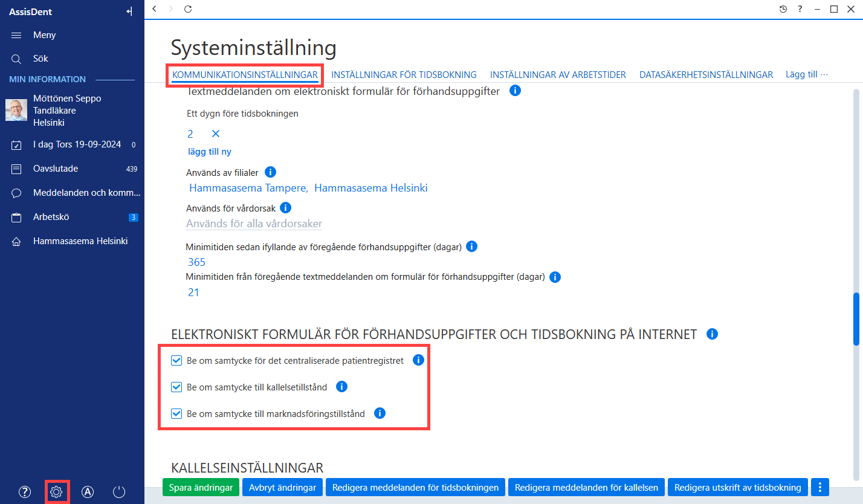Image resolution: width=863 pixels, height=504 pixels.
Task: Open more actions three-dot button
Action: [x=820, y=487]
